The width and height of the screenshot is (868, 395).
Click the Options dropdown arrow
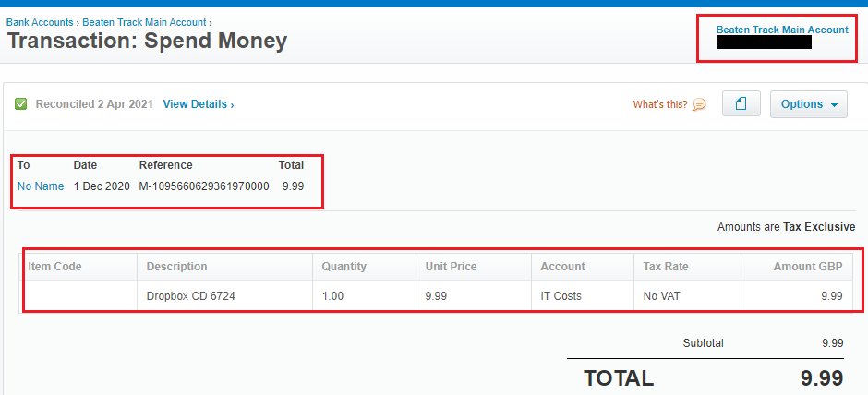point(834,105)
